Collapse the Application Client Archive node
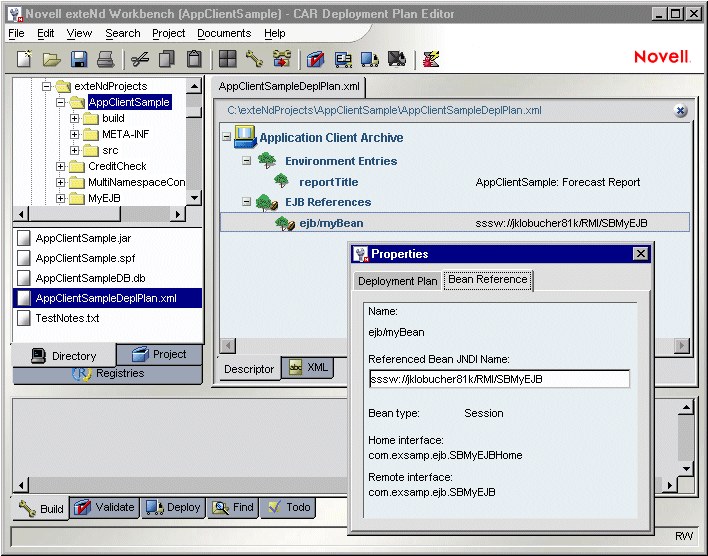The height and width of the screenshot is (556, 708). click(227, 136)
